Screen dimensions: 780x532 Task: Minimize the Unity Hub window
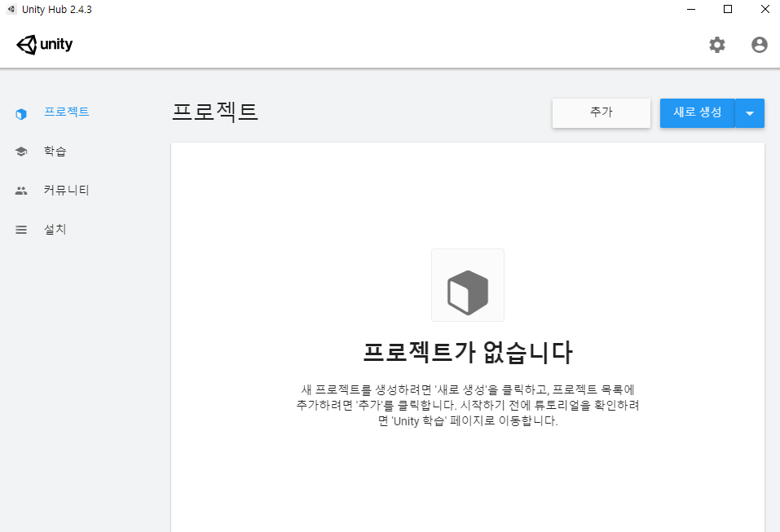691,9
